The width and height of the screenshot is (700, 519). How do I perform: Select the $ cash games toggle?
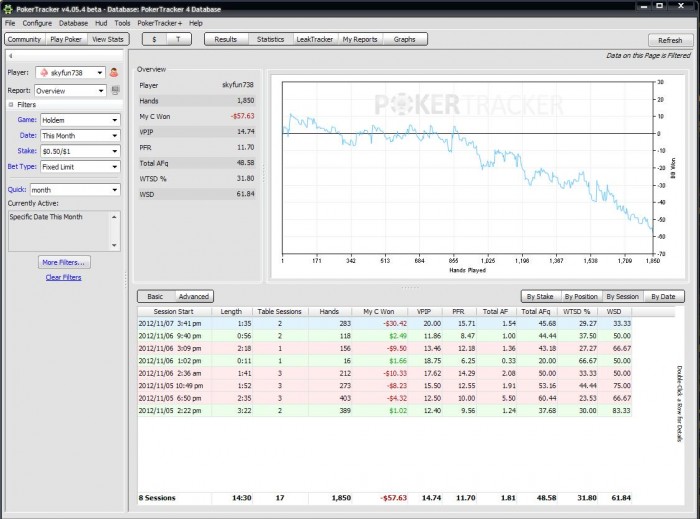click(x=154, y=39)
